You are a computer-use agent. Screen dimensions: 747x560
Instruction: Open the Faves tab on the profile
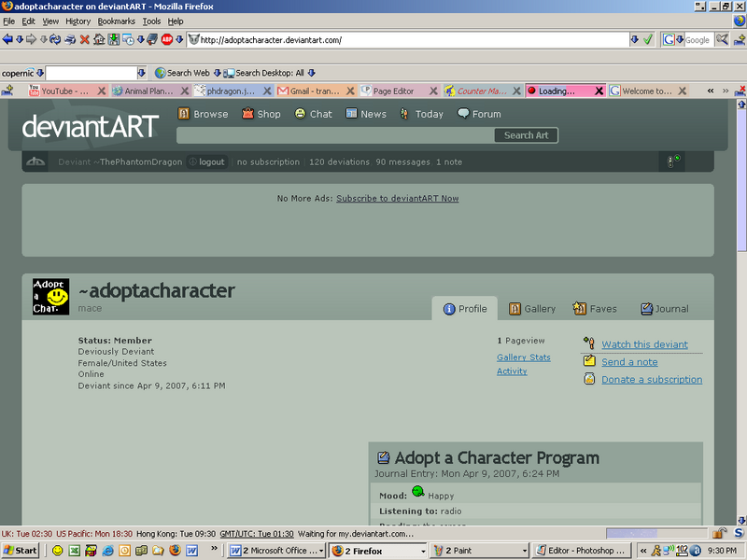pyautogui.click(x=595, y=309)
